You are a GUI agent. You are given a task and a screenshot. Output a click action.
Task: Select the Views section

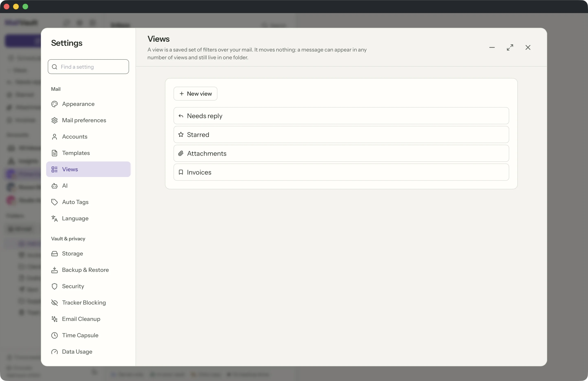pyautogui.click(x=88, y=169)
